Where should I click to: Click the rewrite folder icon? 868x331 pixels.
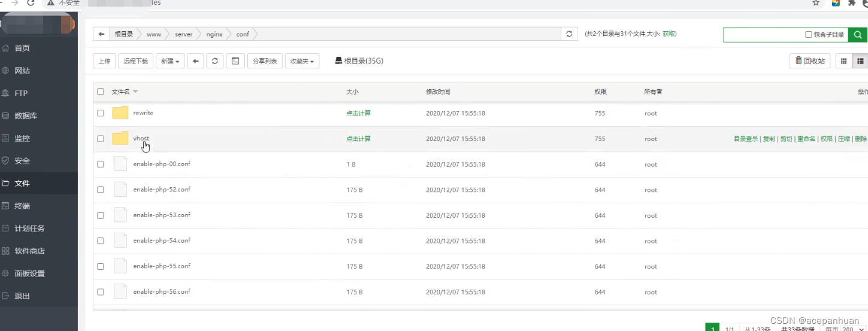[120, 113]
